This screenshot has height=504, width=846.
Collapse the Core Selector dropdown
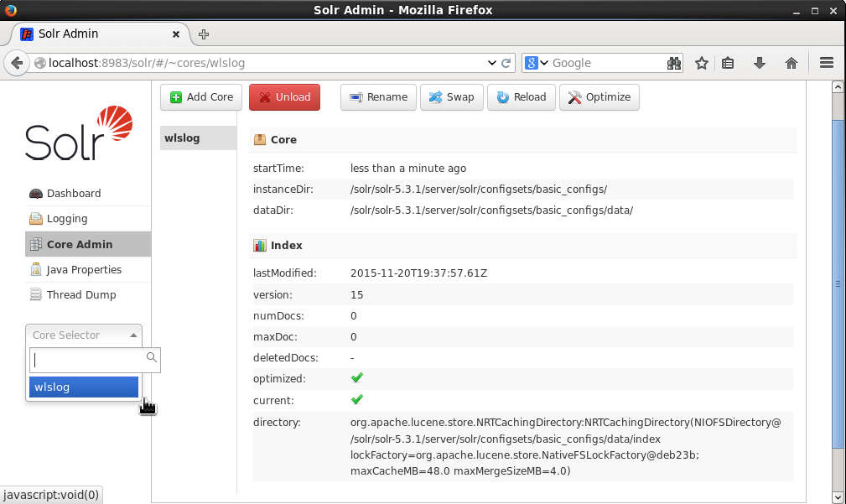(x=84, y=335)
